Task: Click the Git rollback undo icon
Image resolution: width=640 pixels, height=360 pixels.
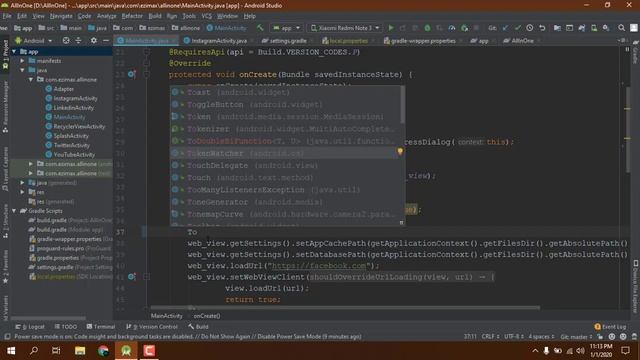Action: click(x=542, y=28)
